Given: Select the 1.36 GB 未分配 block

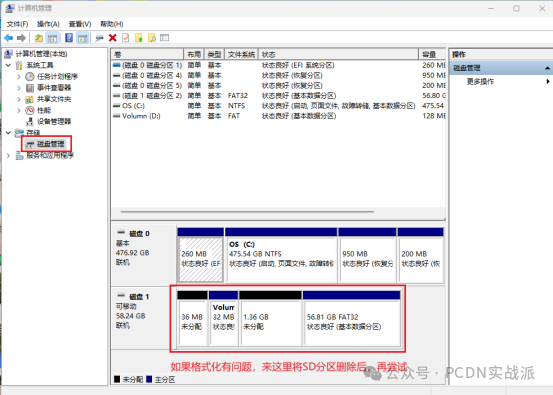Looking at the screenshot, I should tap(271, 318).
